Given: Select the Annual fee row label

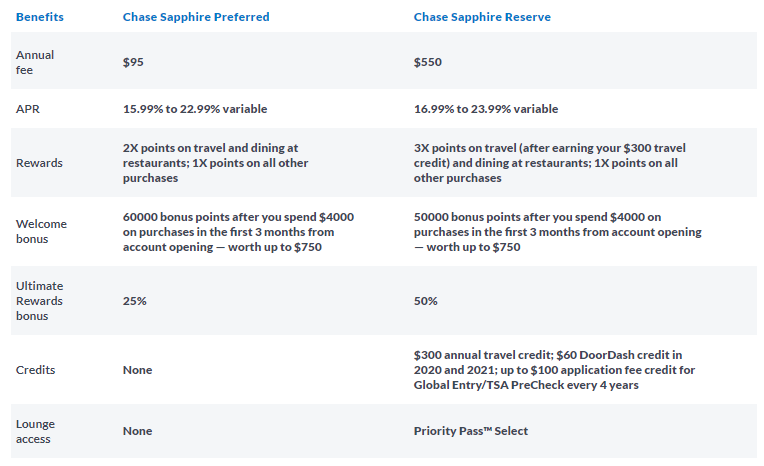Looking at the screenshot, I should [x=35, y=61].
